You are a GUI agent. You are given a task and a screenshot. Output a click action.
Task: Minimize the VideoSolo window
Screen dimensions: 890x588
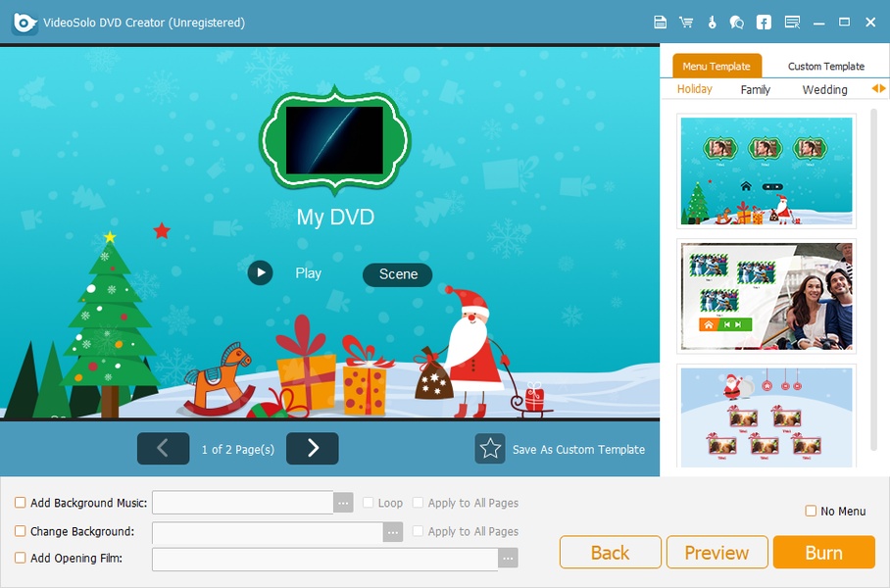[x=818, y=23]
